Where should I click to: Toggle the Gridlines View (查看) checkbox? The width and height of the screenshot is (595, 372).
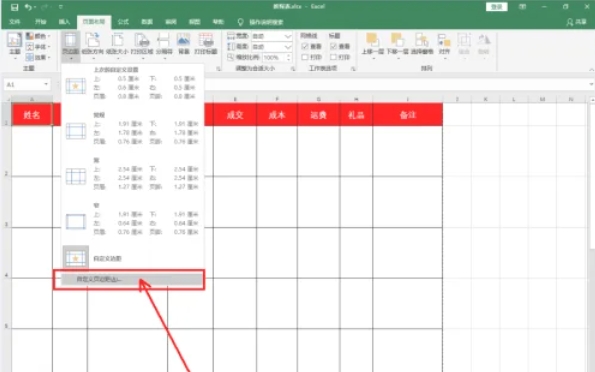tap(305, 46)
